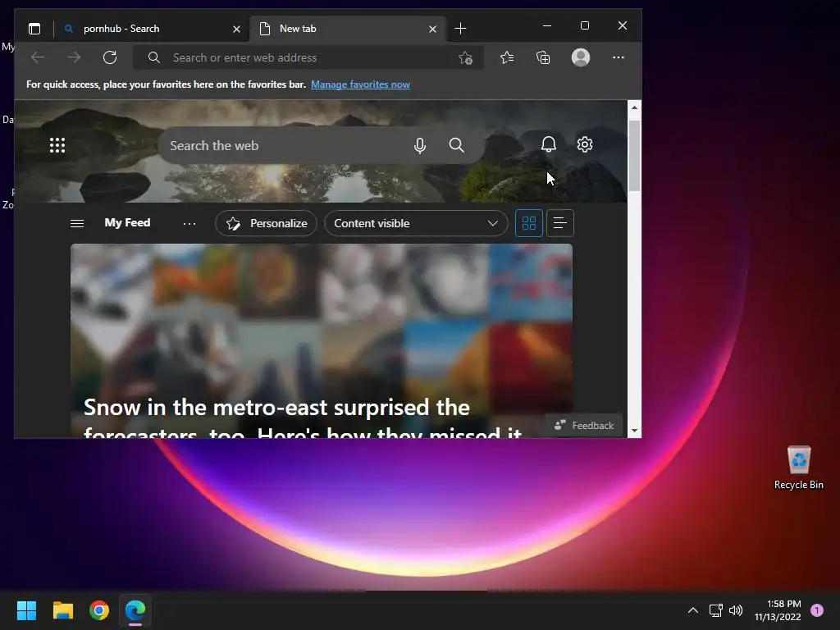Image resolution: width=840 pixels, height=630 pixels.
Task: Follow the Manage favorites now link
Action: pos(361,84)
